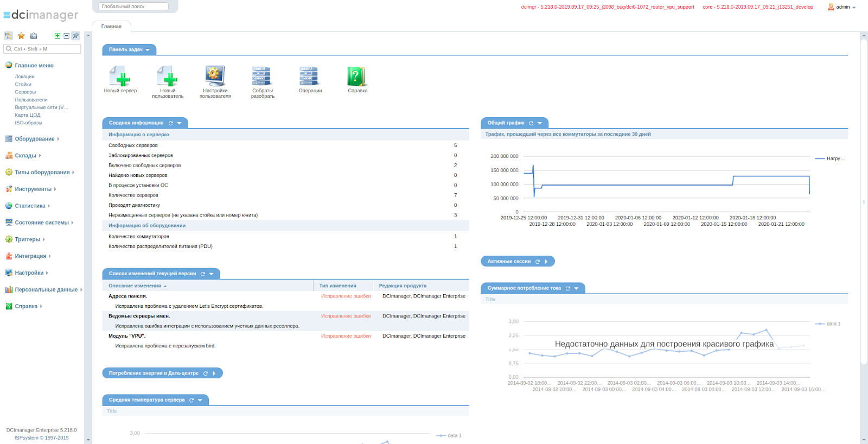Click the sidebar scroll down arrow
The width and height of the screenshot is (868, 444).
point(88,440)
